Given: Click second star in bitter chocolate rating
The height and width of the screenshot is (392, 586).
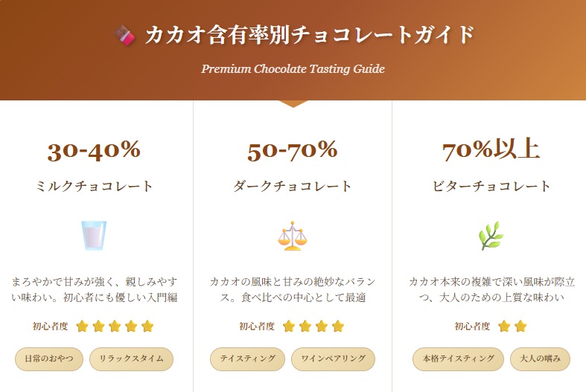Looking at the screenshot, I should tap(520, 326).
